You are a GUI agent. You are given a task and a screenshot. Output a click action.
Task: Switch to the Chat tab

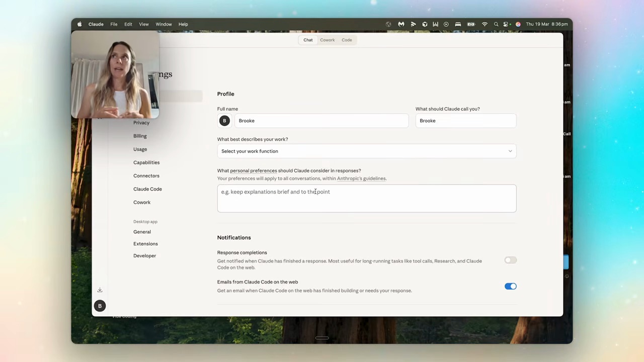point(308,40)
